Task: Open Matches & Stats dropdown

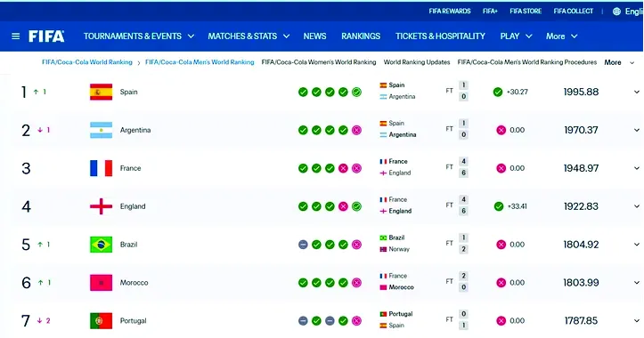Action: (x=249, y=36)
